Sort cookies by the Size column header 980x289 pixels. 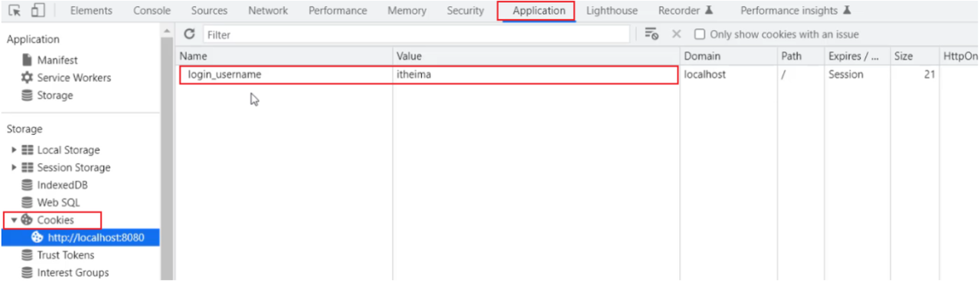pyautogui.click(x=914, y=56)
